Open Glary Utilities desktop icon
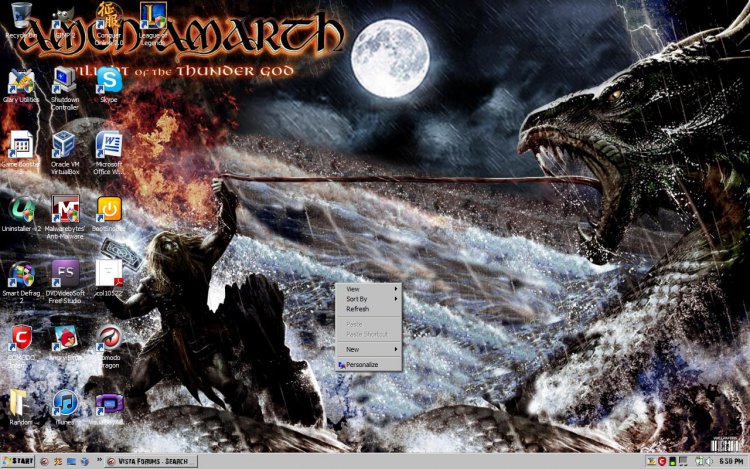Screen dimensions: 750x469 [x=21, y=86]
